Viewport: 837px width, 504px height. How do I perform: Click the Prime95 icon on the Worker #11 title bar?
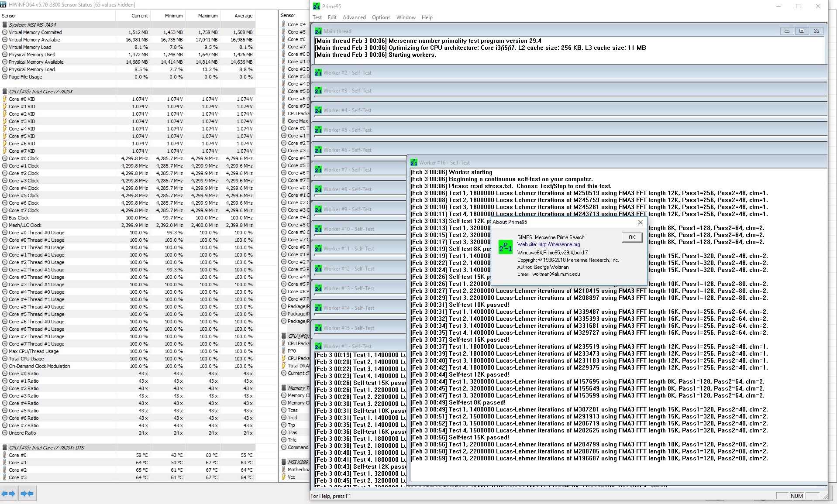tap(318, 249)
